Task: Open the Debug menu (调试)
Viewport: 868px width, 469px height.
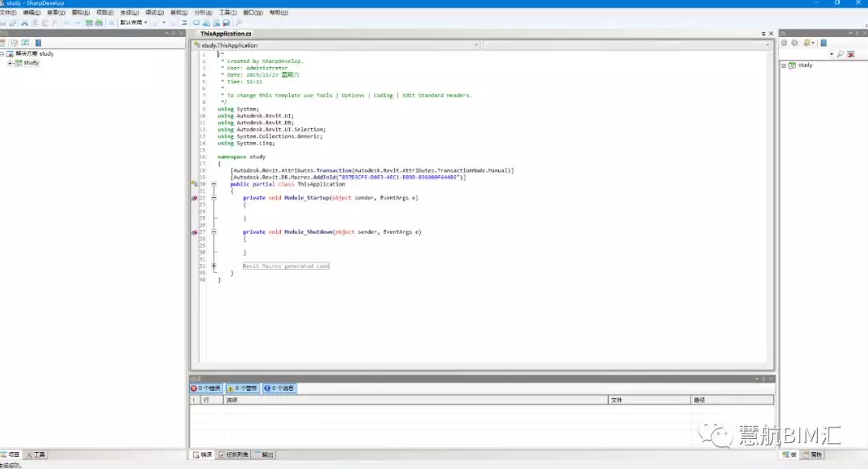Action: [154, 13]
